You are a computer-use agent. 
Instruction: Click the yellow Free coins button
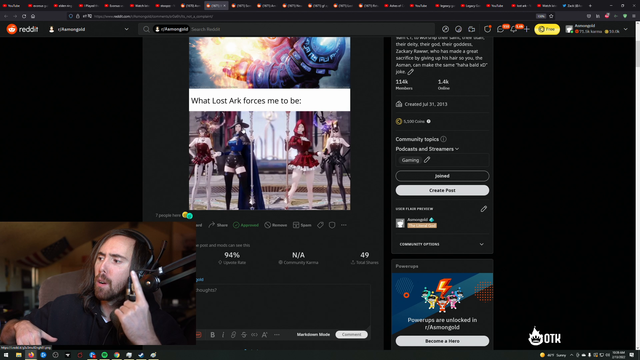click(x=547, y=29)
